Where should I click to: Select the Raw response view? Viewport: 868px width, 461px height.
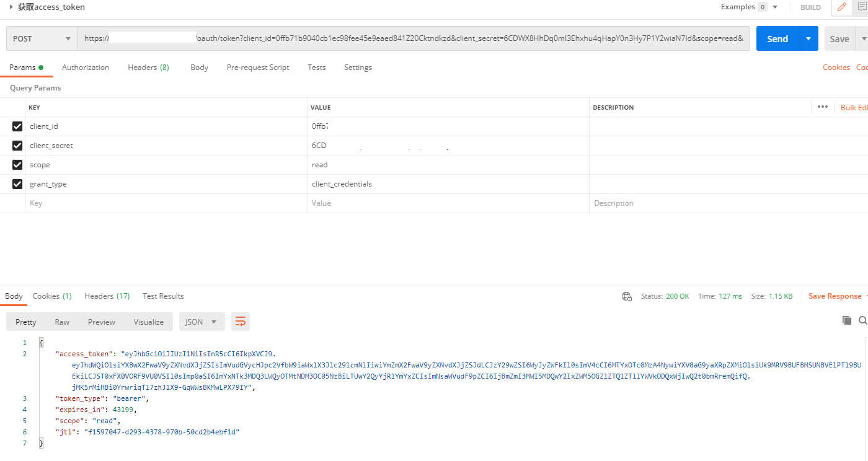pos(62,322)
